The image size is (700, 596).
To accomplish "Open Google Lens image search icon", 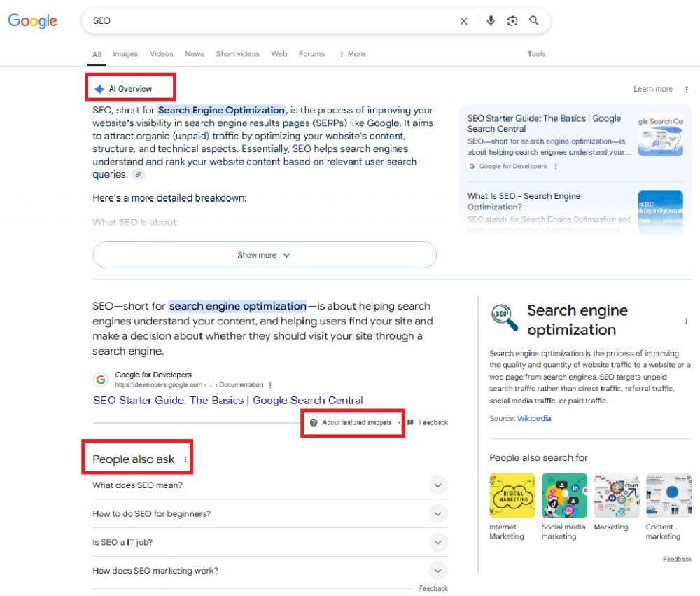I will (x=512, y=20).
